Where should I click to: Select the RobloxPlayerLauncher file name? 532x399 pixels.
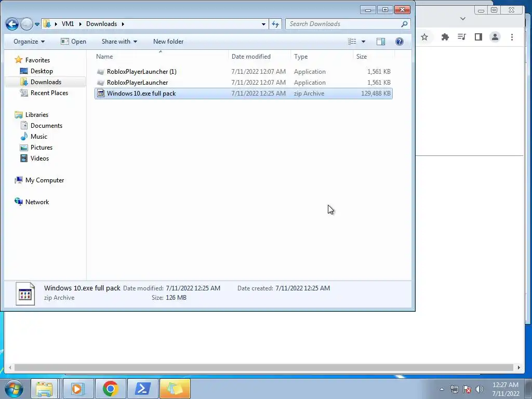[137, 83]
